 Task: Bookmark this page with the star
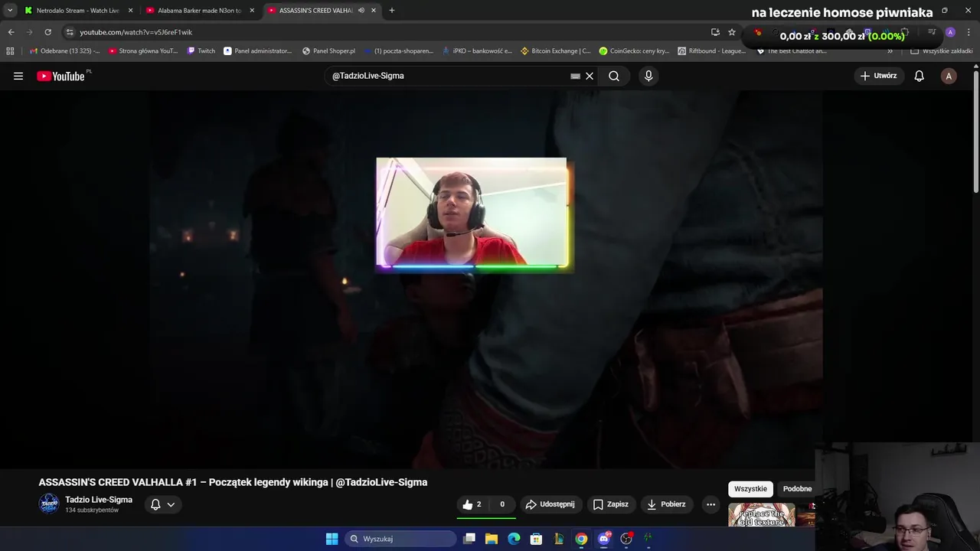tap(732, 32)
